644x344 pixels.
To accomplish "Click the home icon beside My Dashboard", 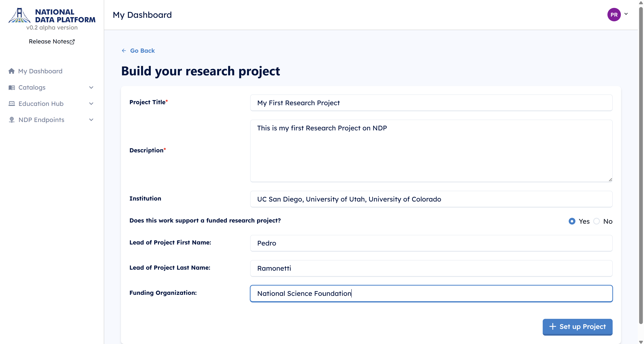I will [x=12, y=71].
